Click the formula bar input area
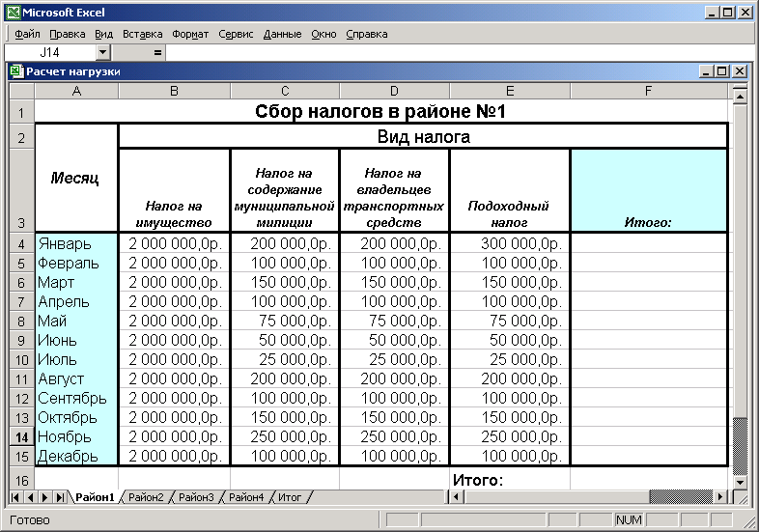 coord(460,52)
